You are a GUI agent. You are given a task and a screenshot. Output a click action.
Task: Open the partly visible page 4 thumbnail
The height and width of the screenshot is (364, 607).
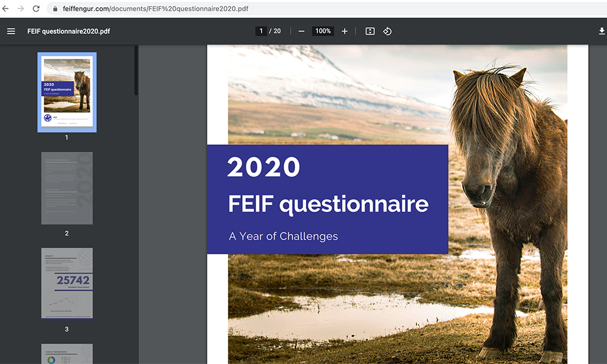(x=67, y=354)
